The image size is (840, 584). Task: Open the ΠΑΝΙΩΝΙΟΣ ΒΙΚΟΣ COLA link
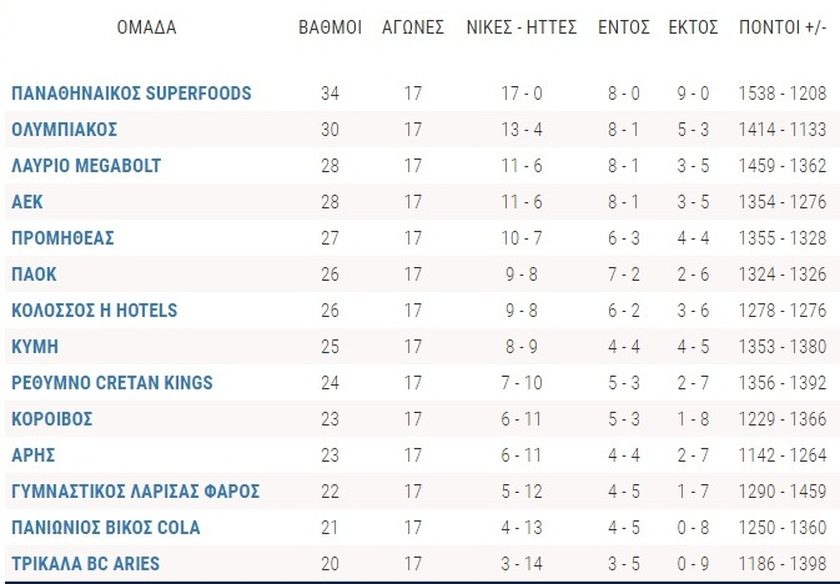click(106, 527)
